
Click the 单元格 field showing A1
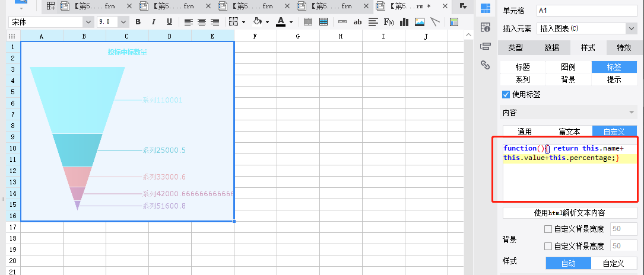pos(586,11)
